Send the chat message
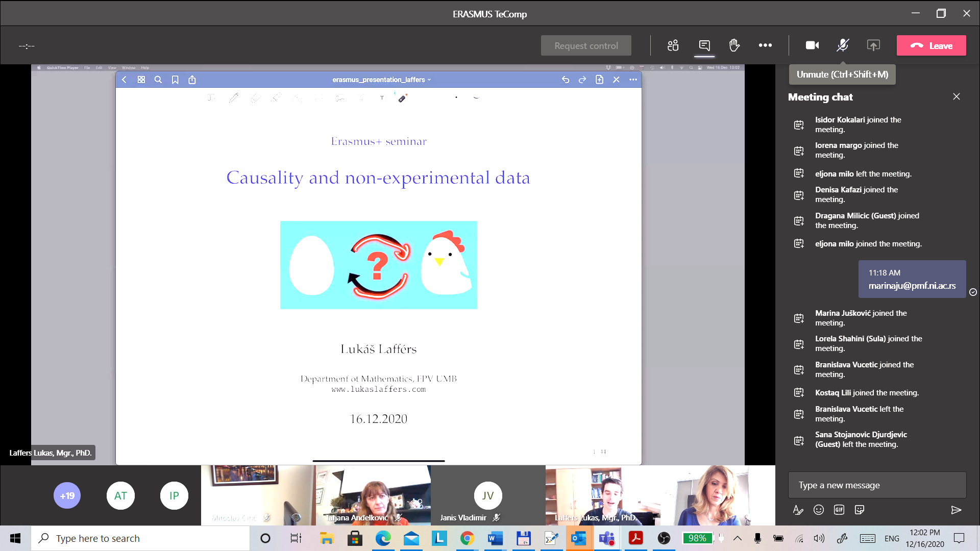980x551 pixels. pos(956,510)
